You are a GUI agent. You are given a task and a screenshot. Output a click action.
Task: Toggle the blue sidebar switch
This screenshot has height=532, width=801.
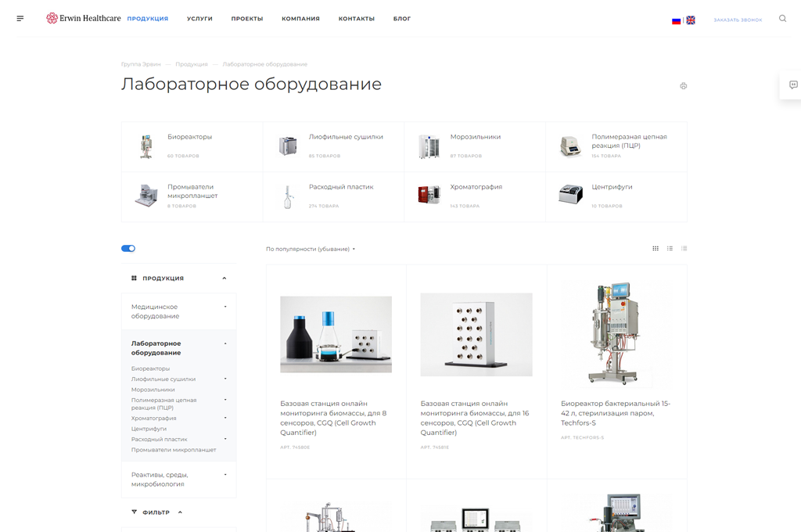pyautogui.click(x=128, y=248)
